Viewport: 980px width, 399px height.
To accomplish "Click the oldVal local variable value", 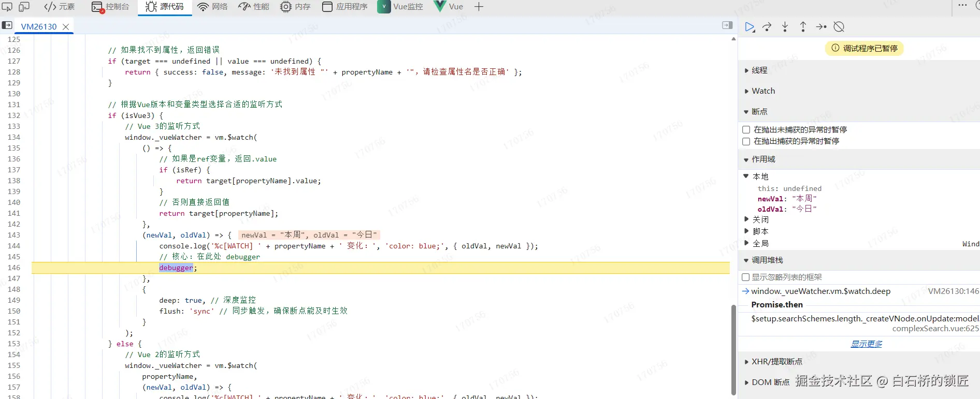I will (x=804, y=209).
